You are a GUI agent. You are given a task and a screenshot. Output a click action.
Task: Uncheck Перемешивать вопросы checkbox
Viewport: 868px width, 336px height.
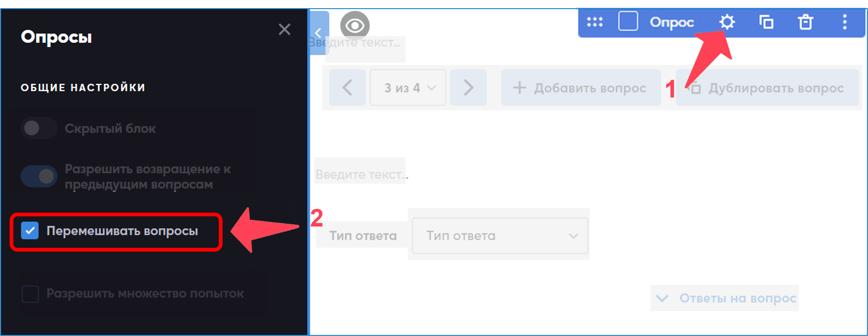click(30, 231)
